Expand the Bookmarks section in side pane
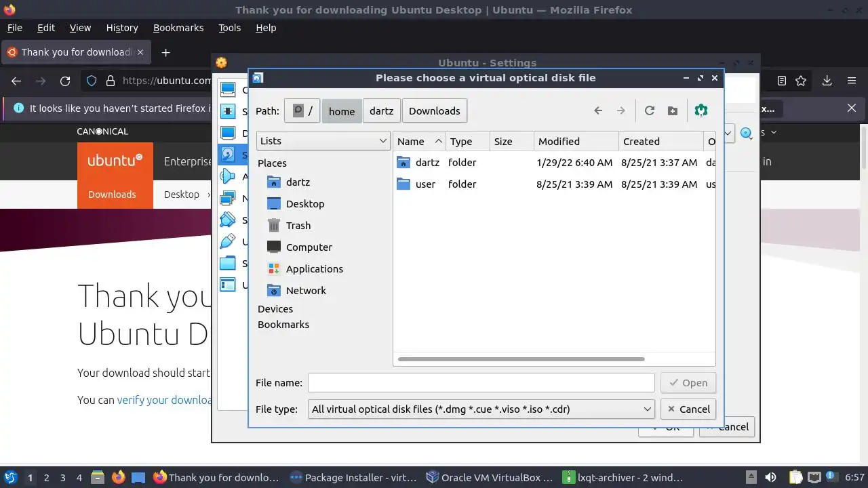Image resolution: width=868 pixels, height=488 pixels. (283, 324)
